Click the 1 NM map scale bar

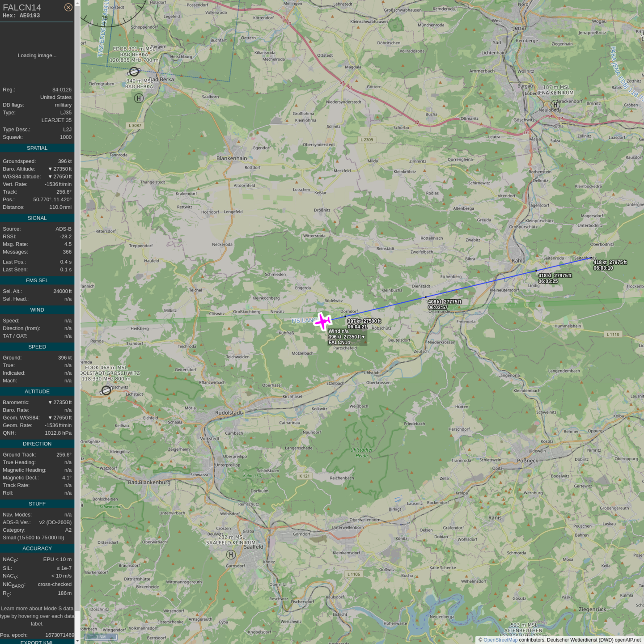click(101, 637)
